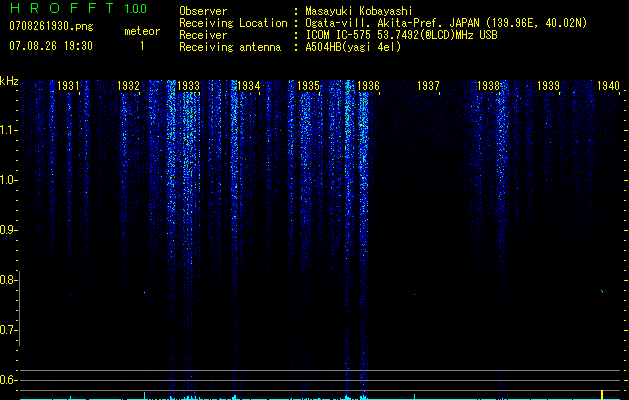The height and width of the screenshot is (400, 629).
Task: Click the 0.9 kHz axis label
Action: tap(7, 230)
